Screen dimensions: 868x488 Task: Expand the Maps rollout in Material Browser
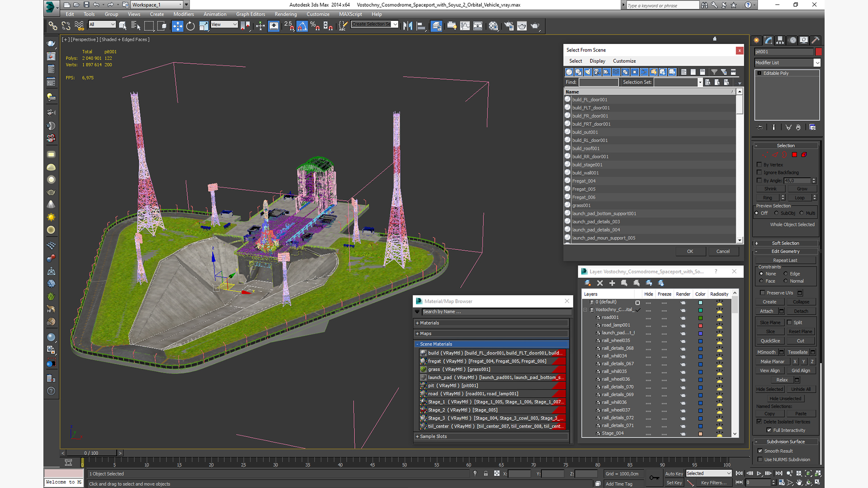point(491,333)
